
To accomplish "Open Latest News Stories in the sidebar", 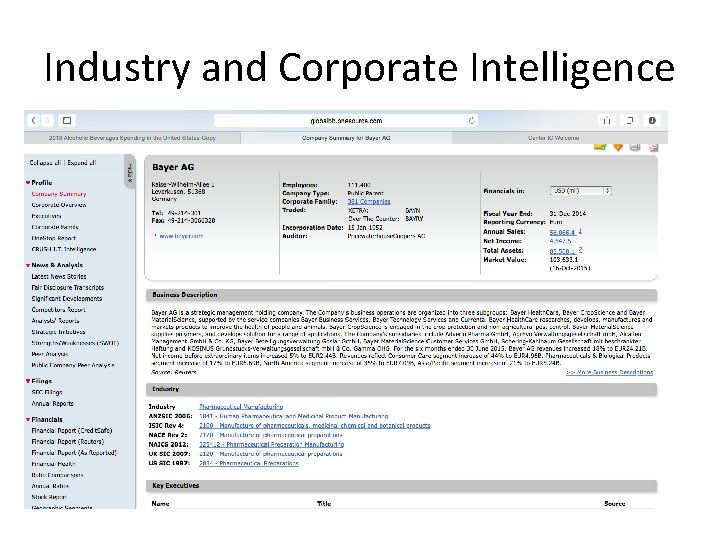I will point(59,276).
